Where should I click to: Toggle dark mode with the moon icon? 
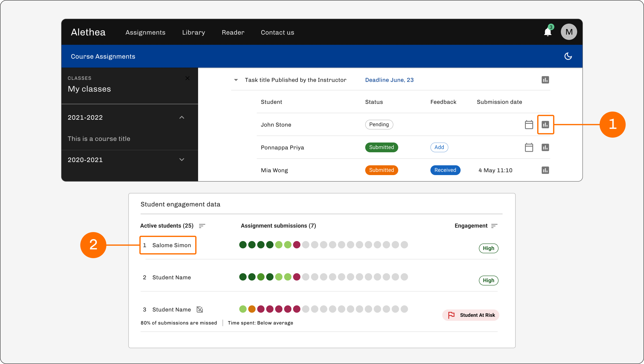[568, 56]
